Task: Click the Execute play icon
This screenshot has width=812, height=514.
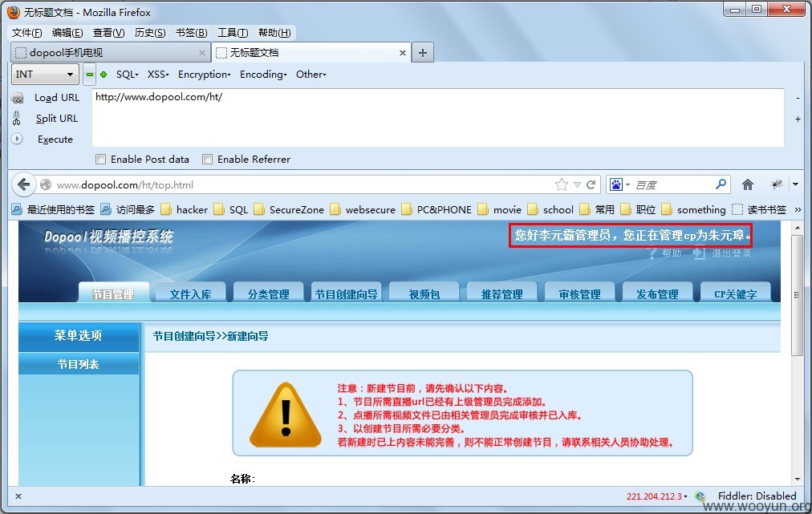Action: click(x=17, y=139)
